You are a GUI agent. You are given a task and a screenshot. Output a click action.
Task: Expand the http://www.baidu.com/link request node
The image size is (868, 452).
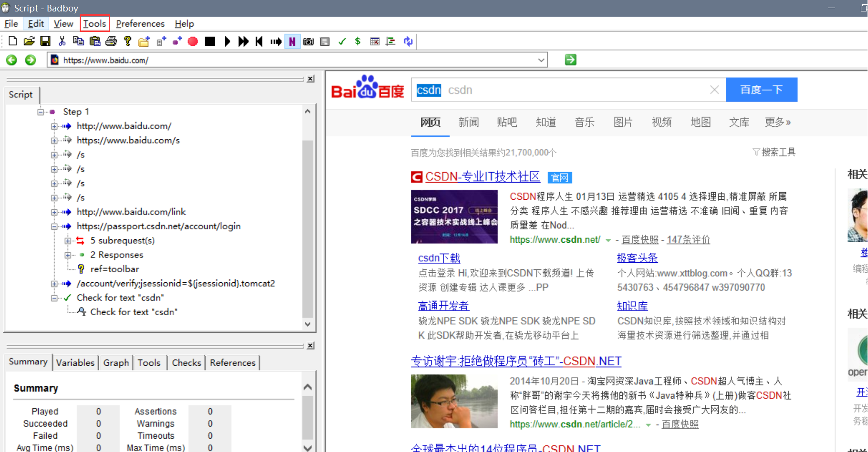point(54,212)
